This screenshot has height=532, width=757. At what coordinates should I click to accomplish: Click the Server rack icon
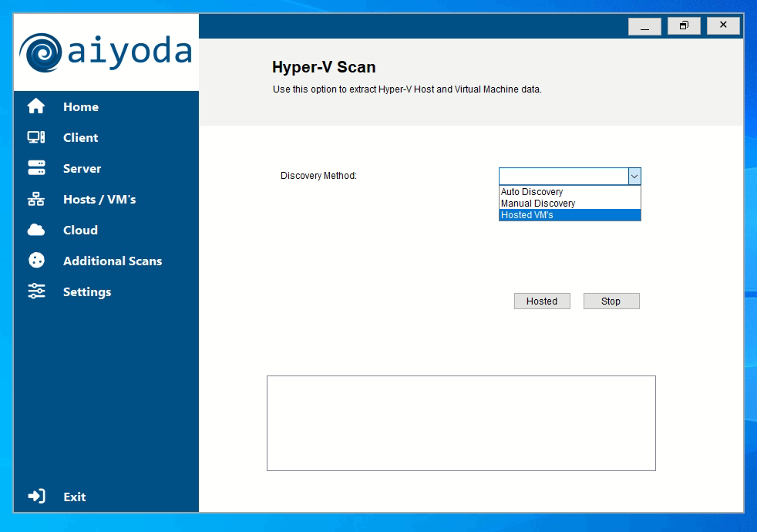(36, 168)
